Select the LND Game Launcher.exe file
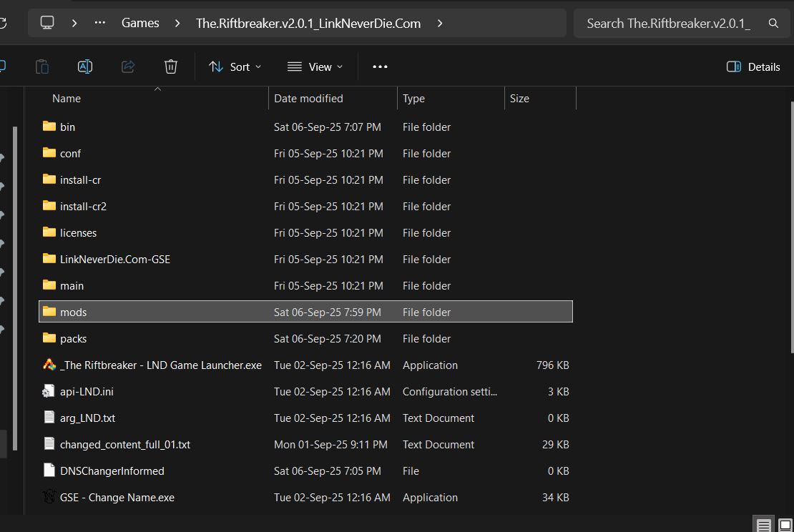The height and width of the screenshot is (532, 794). pyautogui.click(x=160, y=365)
